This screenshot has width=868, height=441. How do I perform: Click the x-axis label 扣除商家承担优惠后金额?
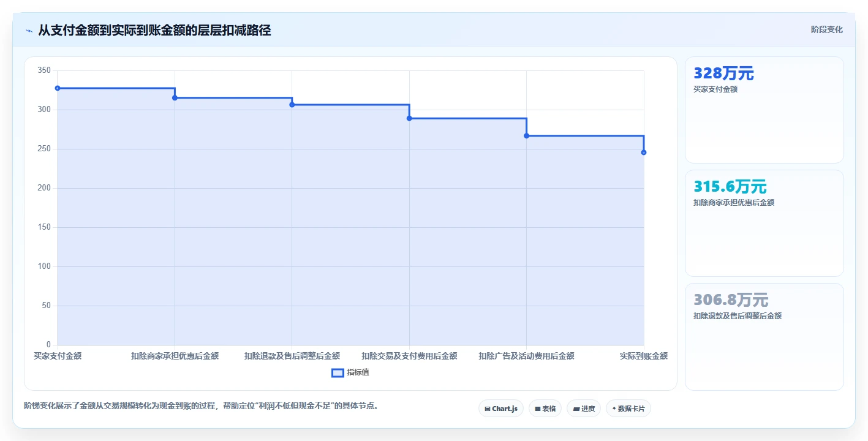click(x=175, y=356)
